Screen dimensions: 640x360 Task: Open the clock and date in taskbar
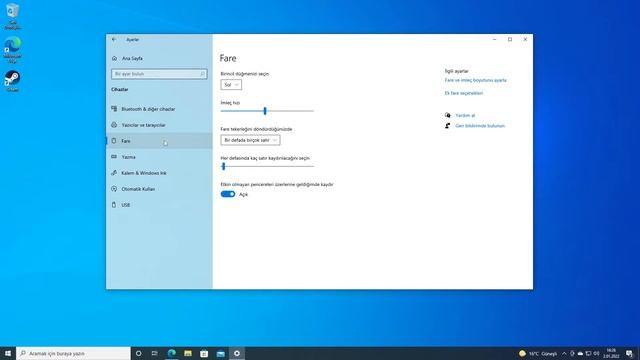(x=611, y=353)
